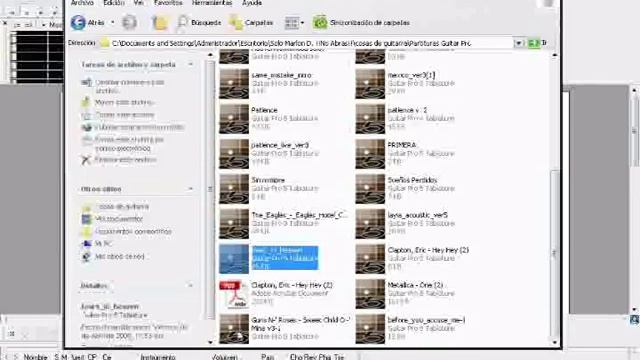Open the Búsqueda search pane
Screen dimensions: 640x360
click(199, 22)
